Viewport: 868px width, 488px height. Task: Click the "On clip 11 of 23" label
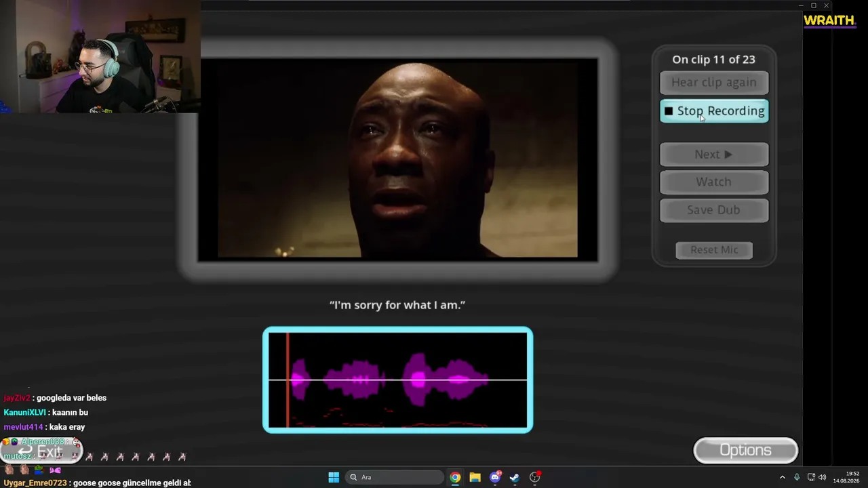[x=713, y=60]
